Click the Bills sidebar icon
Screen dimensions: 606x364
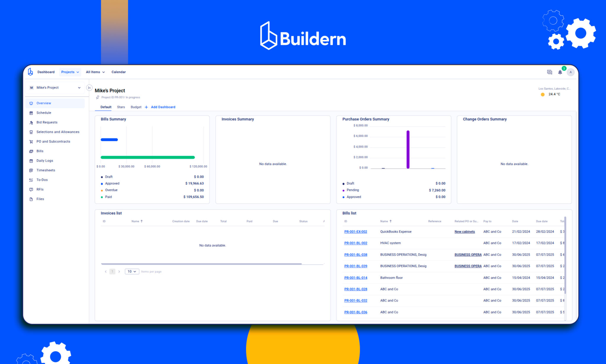pos(31,151)
